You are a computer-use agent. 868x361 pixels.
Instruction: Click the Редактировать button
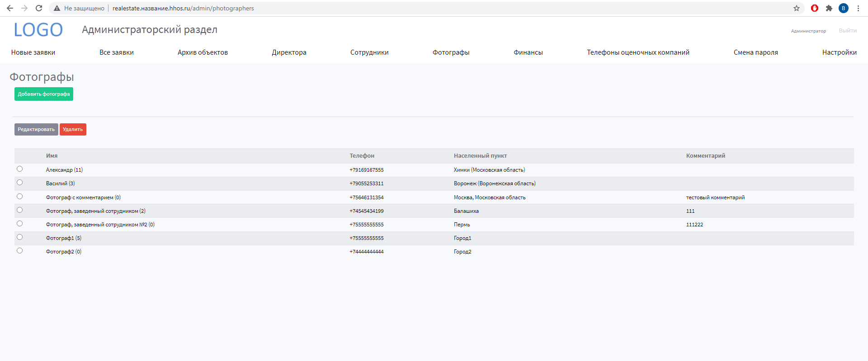pos(36,130)
